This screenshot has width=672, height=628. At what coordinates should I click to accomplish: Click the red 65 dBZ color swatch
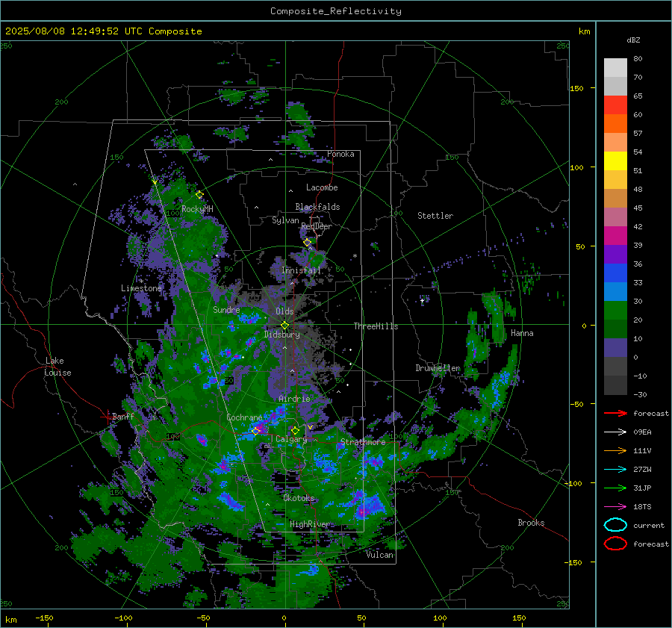coord(615,105)
